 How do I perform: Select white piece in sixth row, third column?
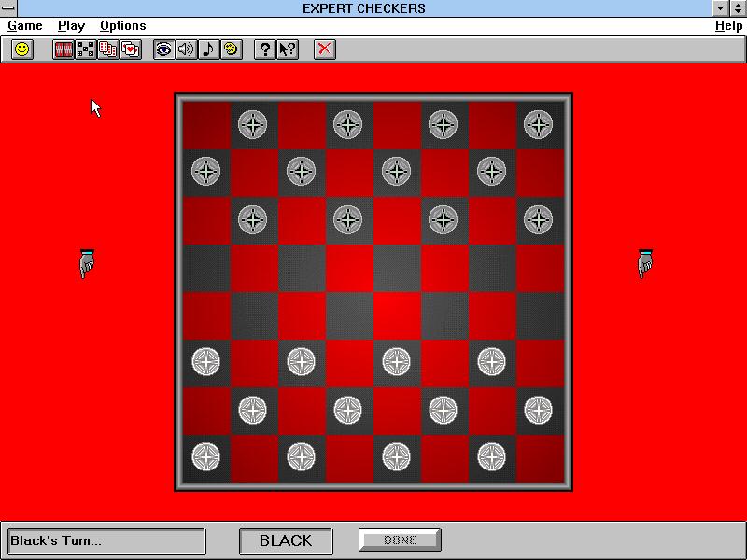tap(301, 362)
